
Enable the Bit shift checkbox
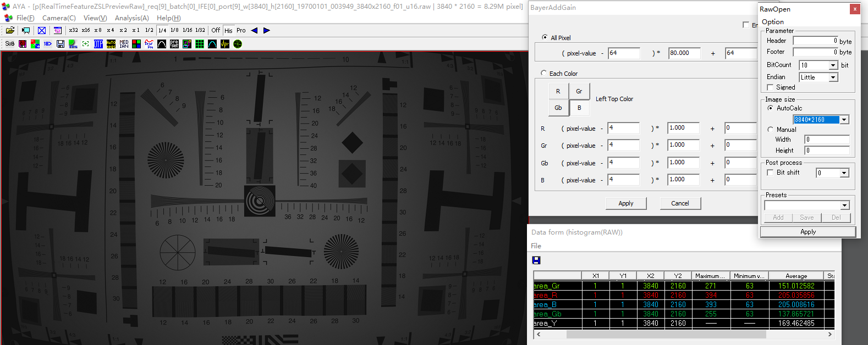(x=770, y=172)
